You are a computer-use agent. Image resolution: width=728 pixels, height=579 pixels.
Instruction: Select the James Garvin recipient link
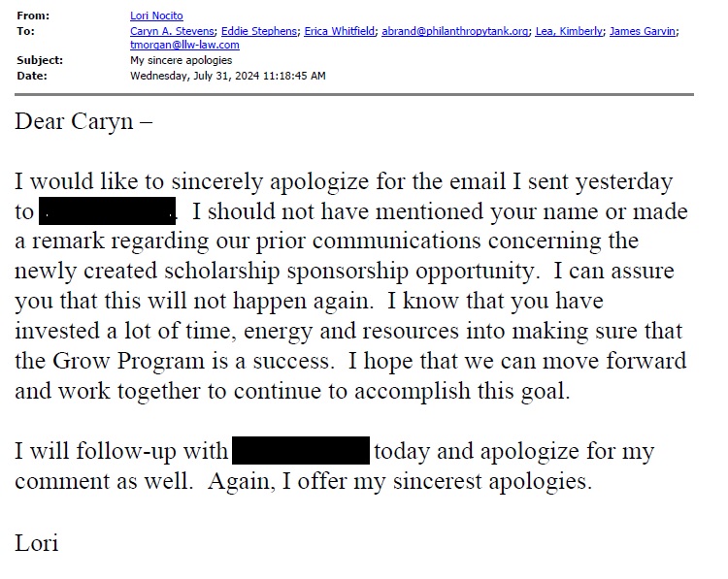[x=644, y=31]
